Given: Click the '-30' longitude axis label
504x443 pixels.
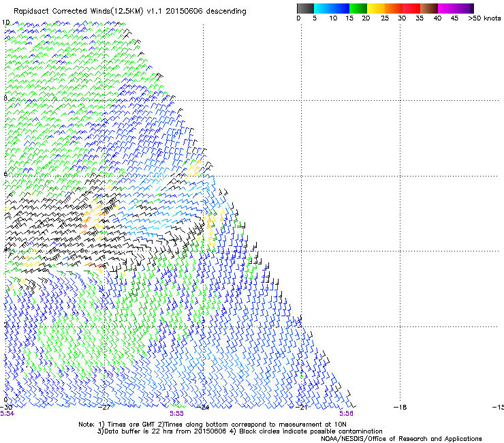Looking at the screenshot, I should 6,408.
